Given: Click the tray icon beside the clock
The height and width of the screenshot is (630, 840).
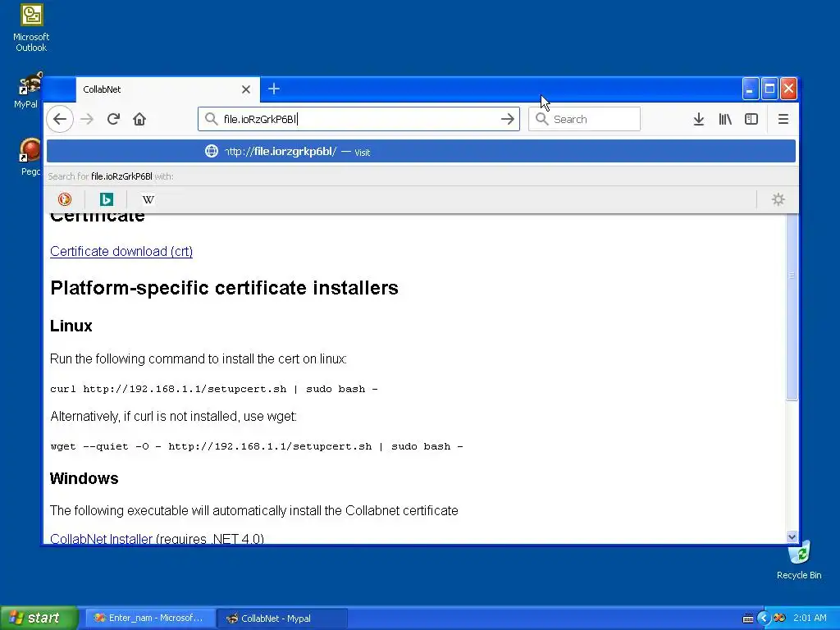Looking at the screenshot, I should 779,619.
